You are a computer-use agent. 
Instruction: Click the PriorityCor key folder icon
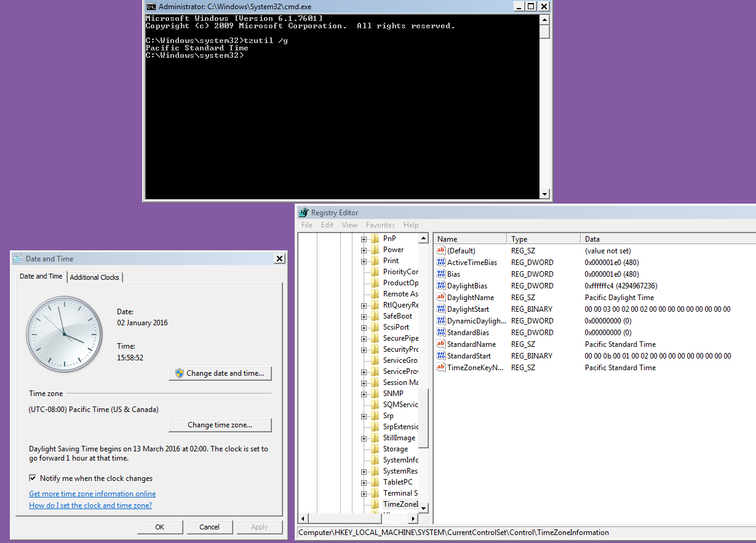coord(375,272)
